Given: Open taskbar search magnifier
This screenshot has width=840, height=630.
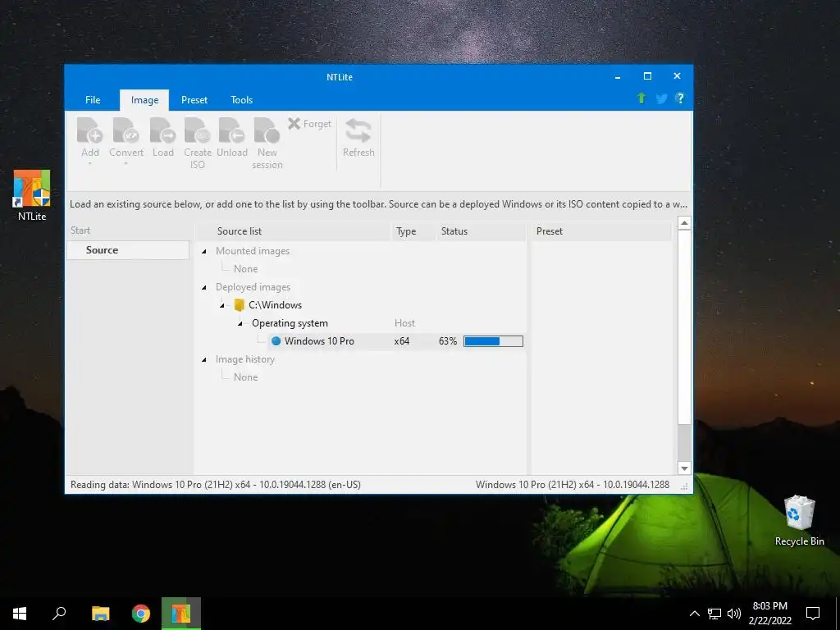Looking at the screenshot, I should (x=59, y=614).
